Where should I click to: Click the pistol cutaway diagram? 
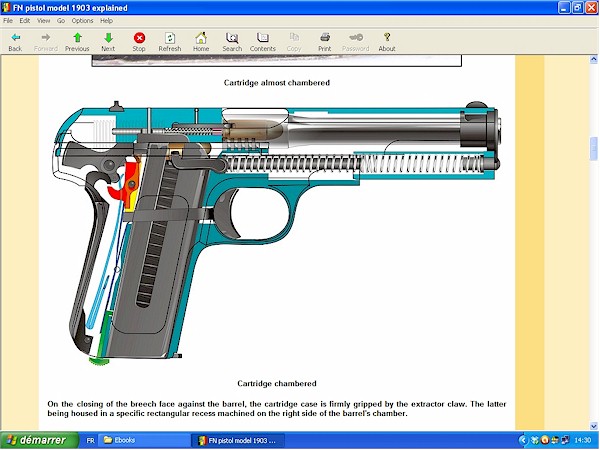click(276, 232)
